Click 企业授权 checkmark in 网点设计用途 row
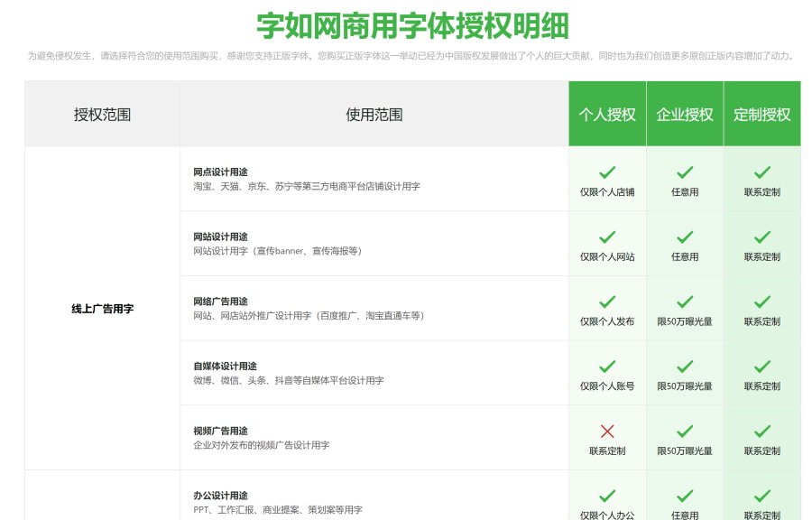Viewport: 812px width, 520px height. coord(685,172)
